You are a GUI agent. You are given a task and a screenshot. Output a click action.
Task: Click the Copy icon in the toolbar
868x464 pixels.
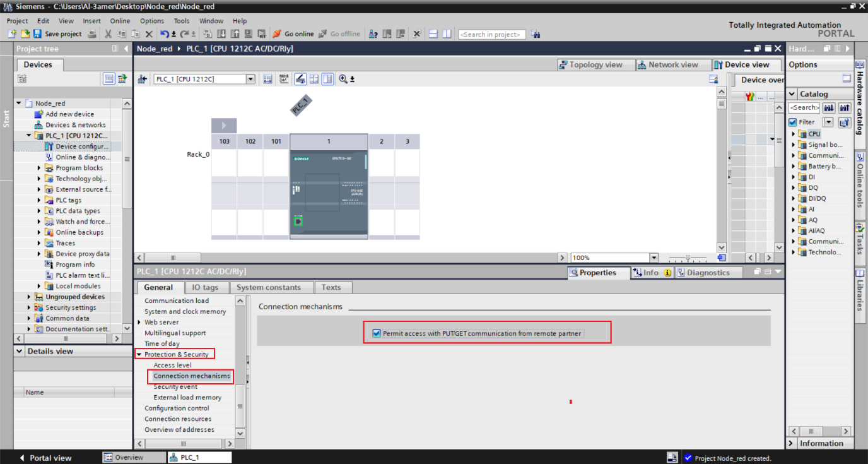click(x=122, y=33)
